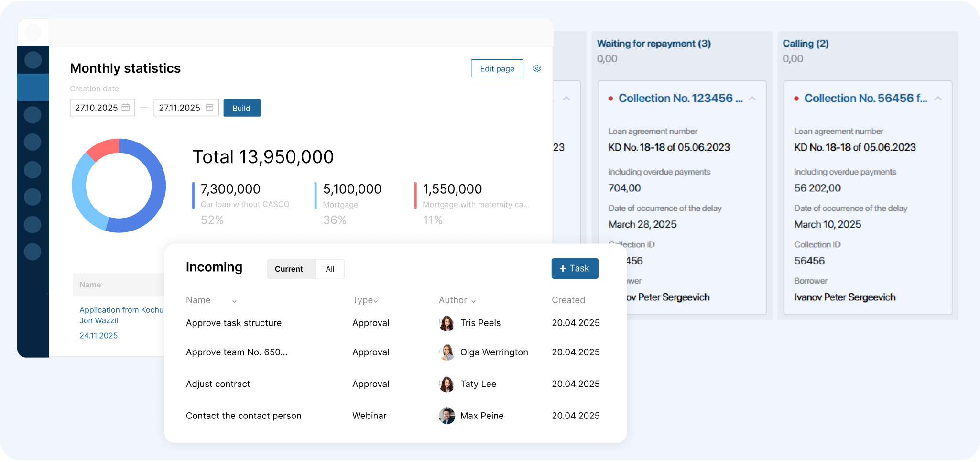Open the Type column dropdown

pyautogui.click(x=376, y=301)
